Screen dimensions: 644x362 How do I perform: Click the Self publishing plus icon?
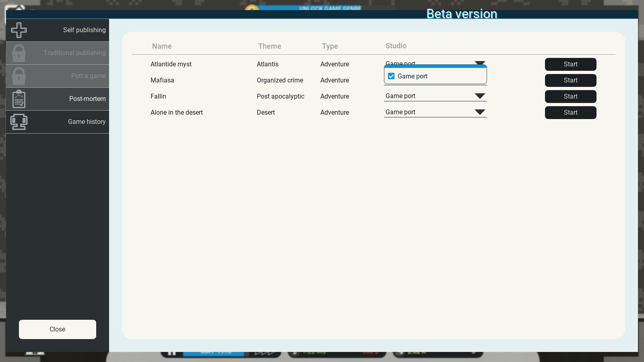pyautogui.click(x=19, y=30)
